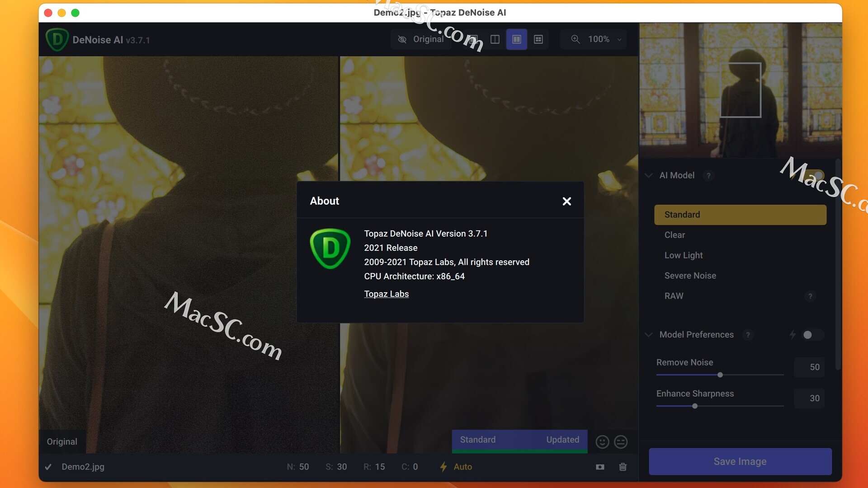The width and height of the screenshot is (868, 488).
Task: Click the navigator preview thumbnail
Action: [740, 90]
